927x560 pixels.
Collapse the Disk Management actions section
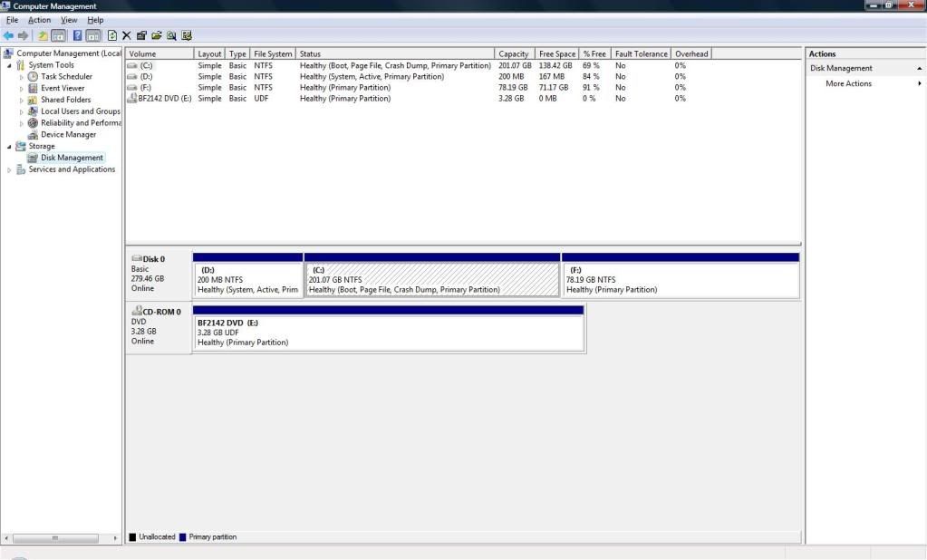tap(920, 68)
